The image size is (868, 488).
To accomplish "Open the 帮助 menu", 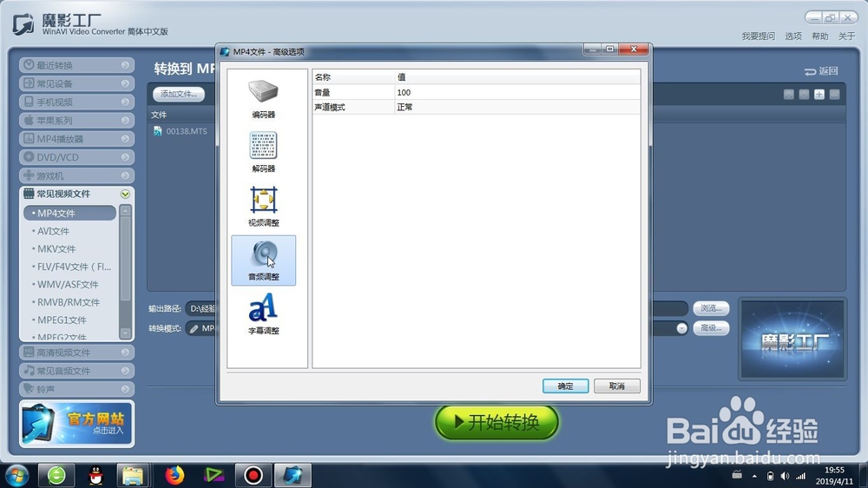I will pyautogui.click(x=820, y=36).
